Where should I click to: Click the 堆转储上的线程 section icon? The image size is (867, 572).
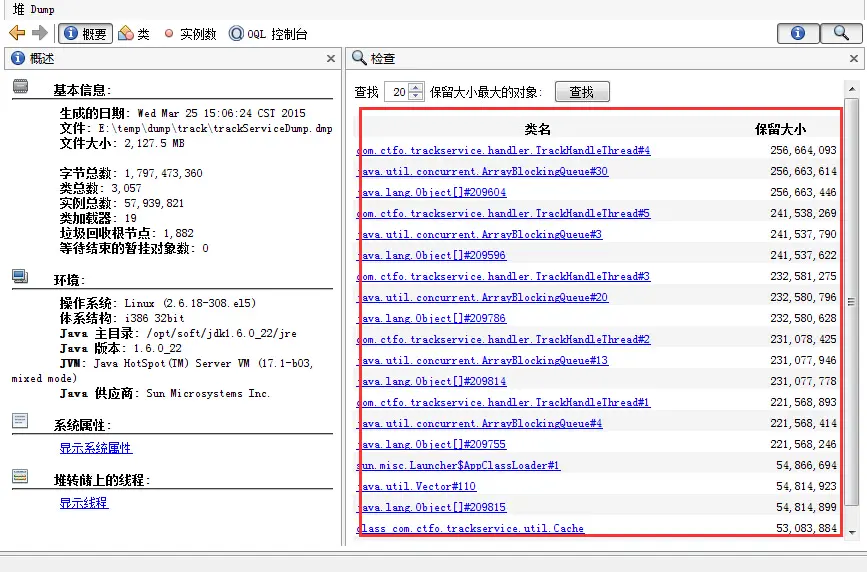(20, 476)
